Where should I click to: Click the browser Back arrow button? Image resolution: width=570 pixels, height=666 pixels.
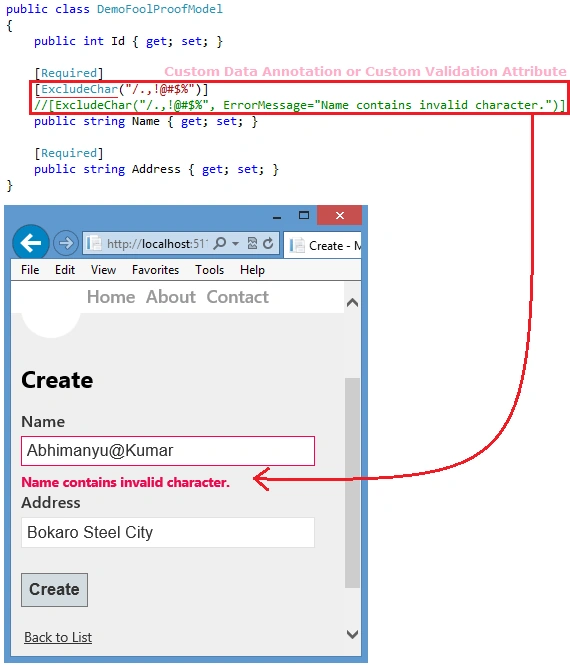point(31,243)
